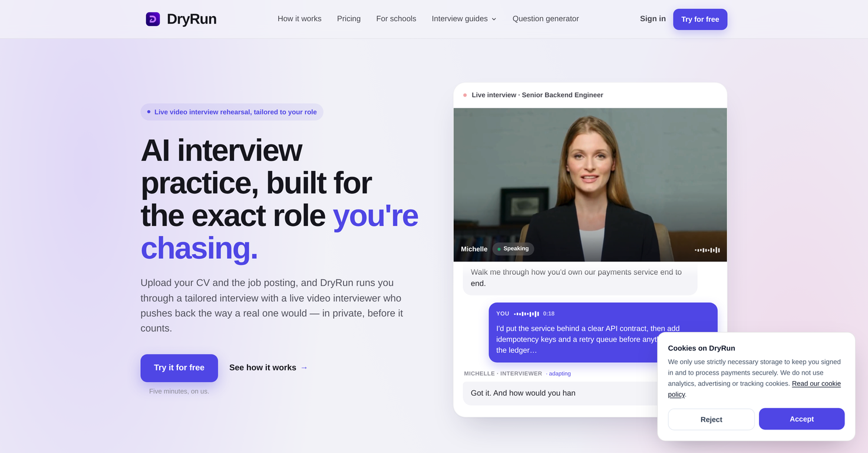Click the message about the payments service
The height and width of the screenshot is (453, 868).
580,278
